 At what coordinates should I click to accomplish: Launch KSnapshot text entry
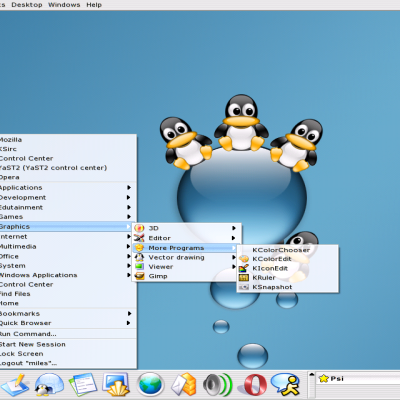click(272, 287)
